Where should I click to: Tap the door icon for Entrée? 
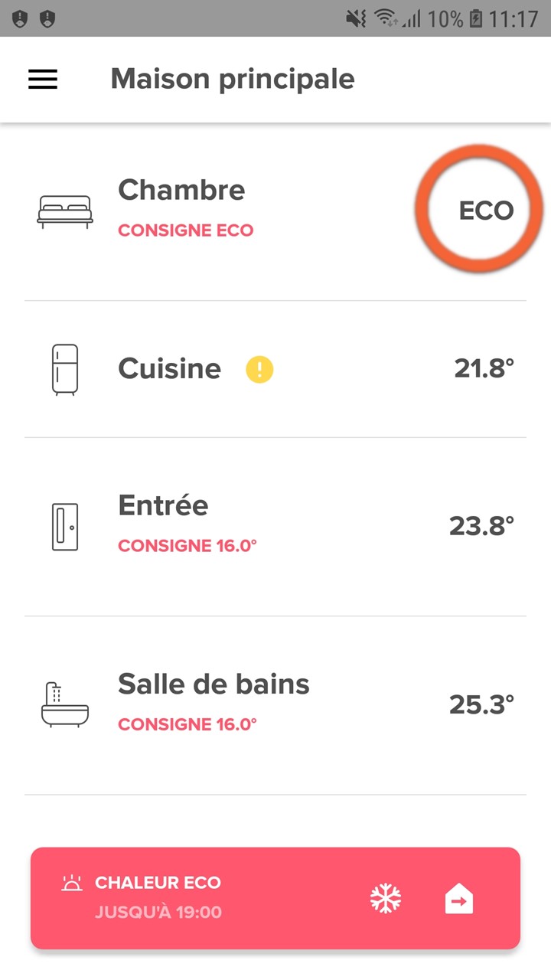(65, 527)
